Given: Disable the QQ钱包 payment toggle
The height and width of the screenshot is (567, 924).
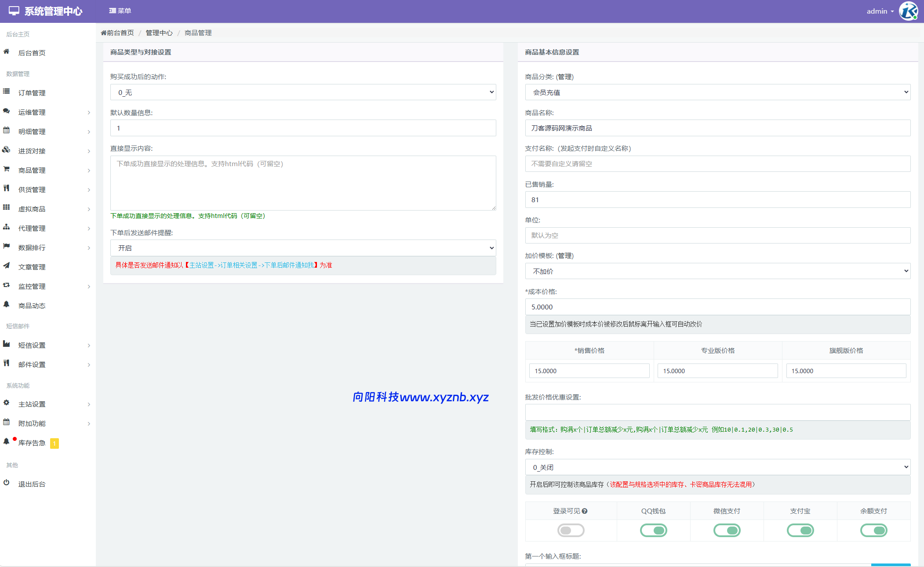Looking at the screenshot, I should (x=653, y=531).
